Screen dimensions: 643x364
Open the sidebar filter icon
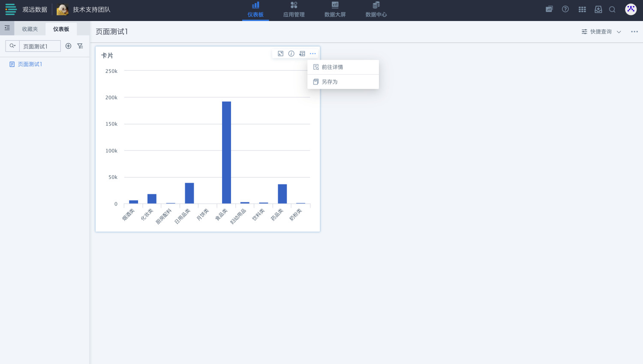(80, 46)
